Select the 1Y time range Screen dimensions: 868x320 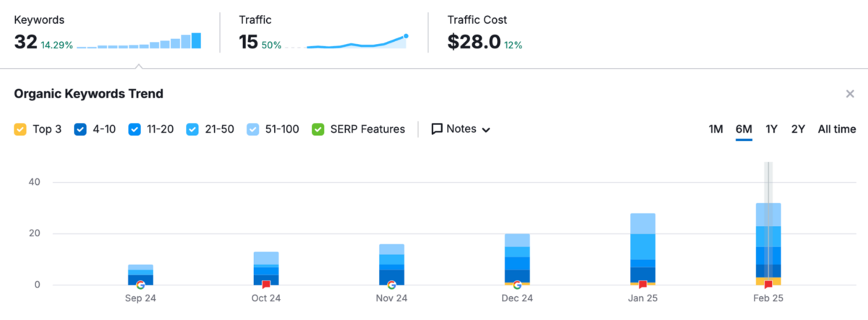[x=771, y=129]
